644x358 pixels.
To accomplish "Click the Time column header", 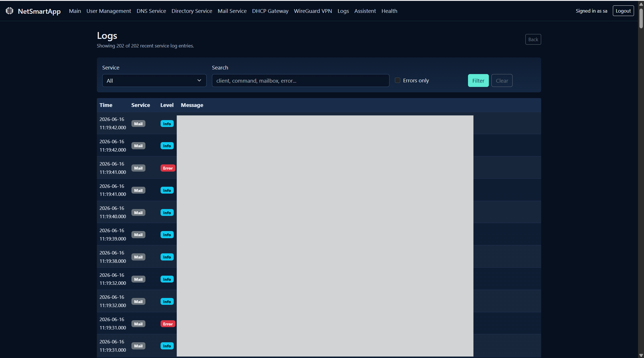I will (106, 105).
